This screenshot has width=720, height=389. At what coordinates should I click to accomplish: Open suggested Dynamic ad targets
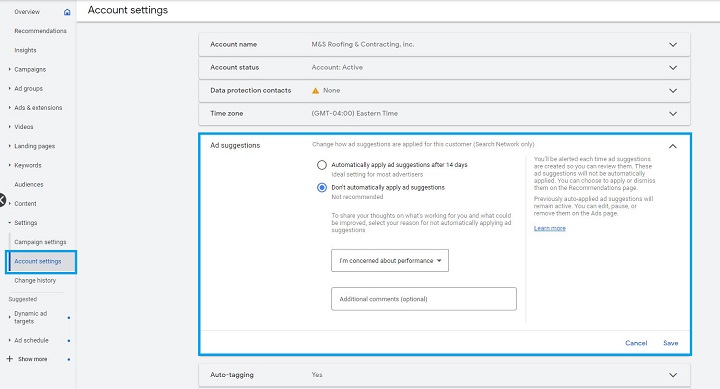[30, 317]
